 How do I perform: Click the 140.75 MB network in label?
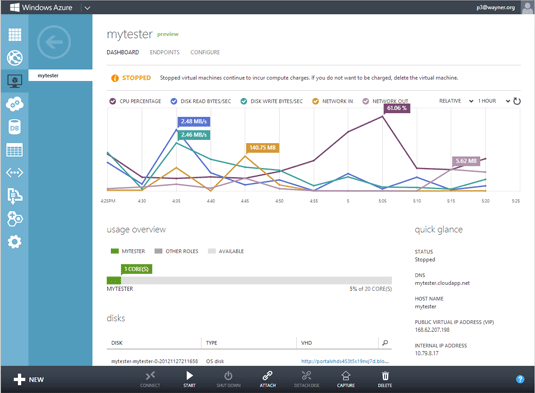(x=262, y=148)
